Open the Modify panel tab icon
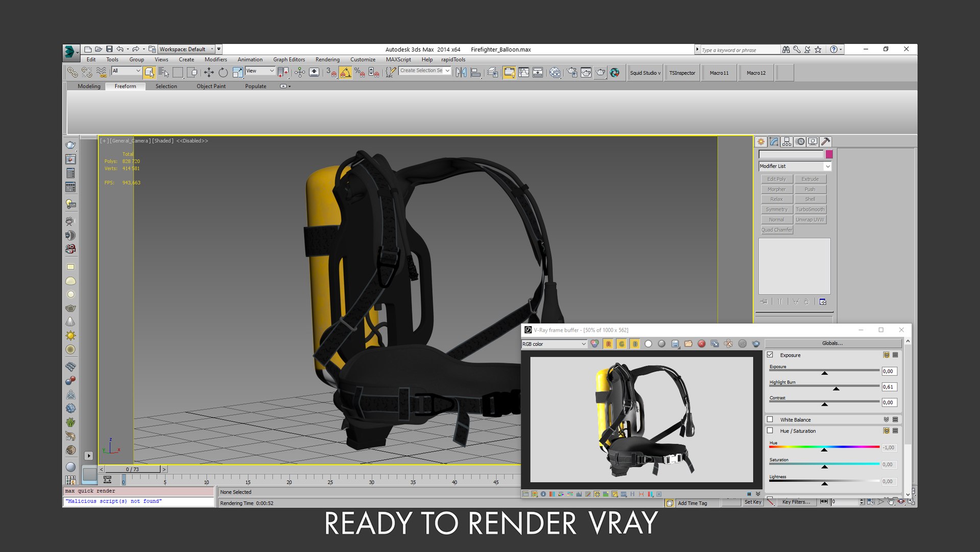 coord(774,142)
